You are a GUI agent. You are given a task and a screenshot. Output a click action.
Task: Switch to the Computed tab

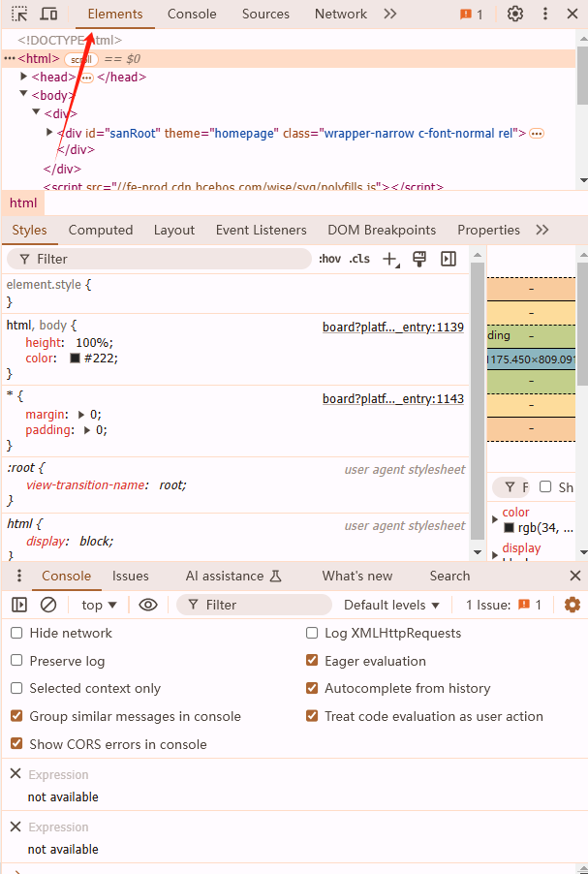(101, 231)
